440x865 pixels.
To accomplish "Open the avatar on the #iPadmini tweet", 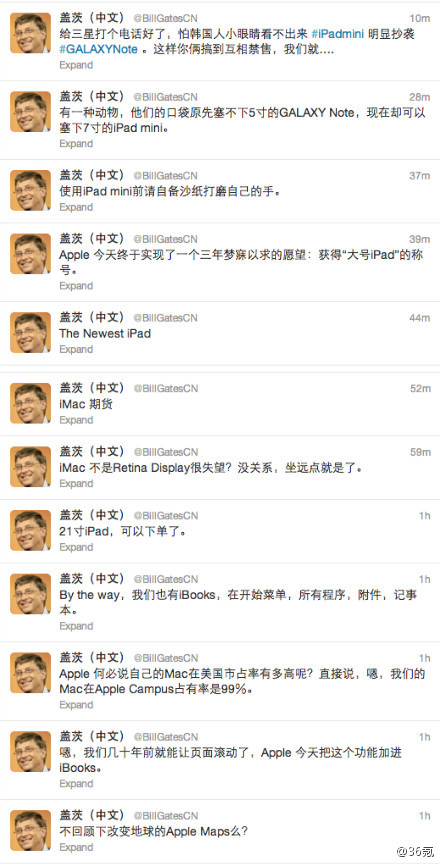I will coord(30,33).
